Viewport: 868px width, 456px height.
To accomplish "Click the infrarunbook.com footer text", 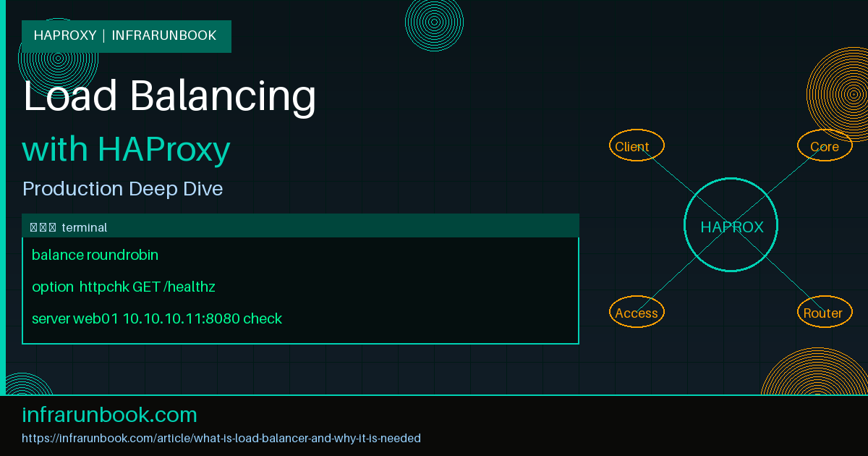I will pos(109,414).
